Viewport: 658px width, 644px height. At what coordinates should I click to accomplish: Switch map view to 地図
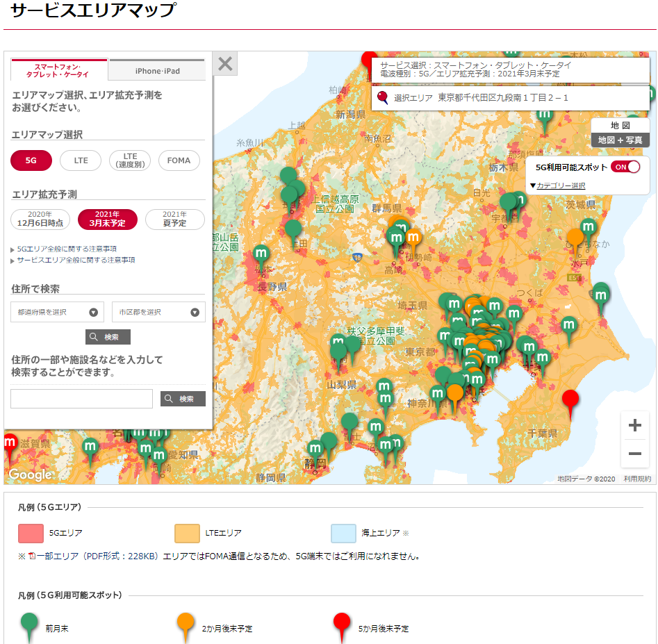tap(620, 126)
